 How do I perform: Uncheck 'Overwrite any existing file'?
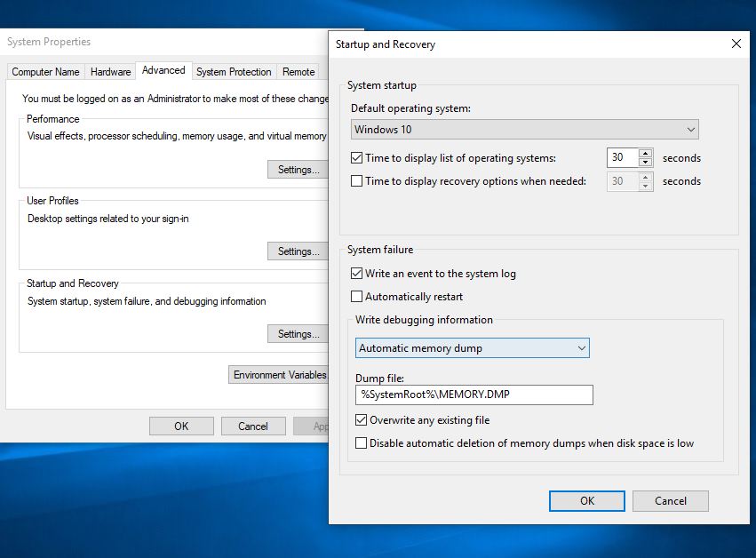(362, 420)
